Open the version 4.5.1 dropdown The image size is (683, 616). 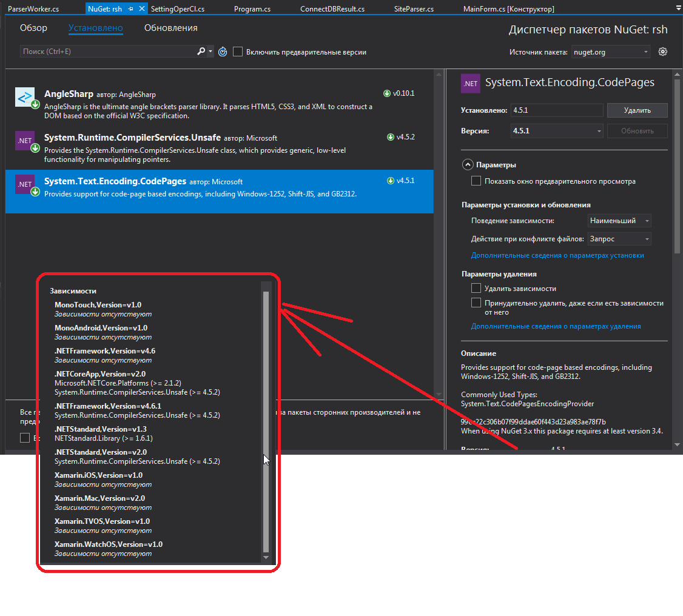tap(557, 131)
